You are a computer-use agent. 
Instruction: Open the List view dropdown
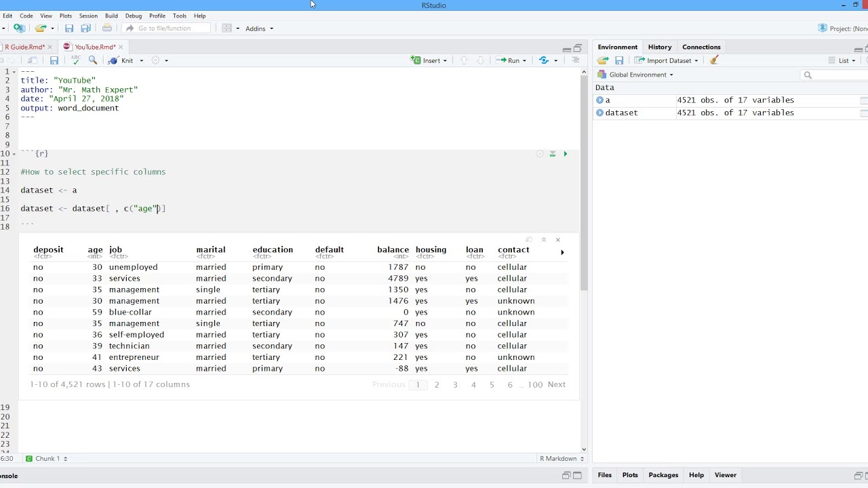pos(842,60)
